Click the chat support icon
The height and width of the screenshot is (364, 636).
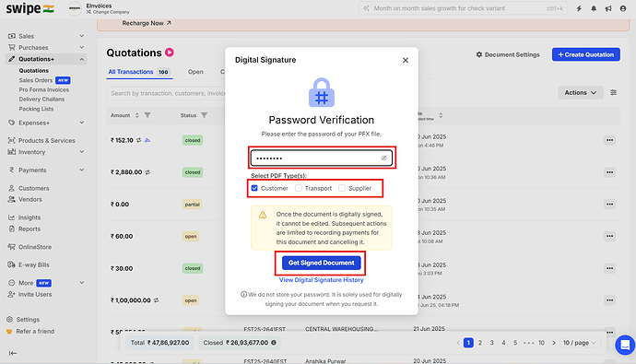625,345
